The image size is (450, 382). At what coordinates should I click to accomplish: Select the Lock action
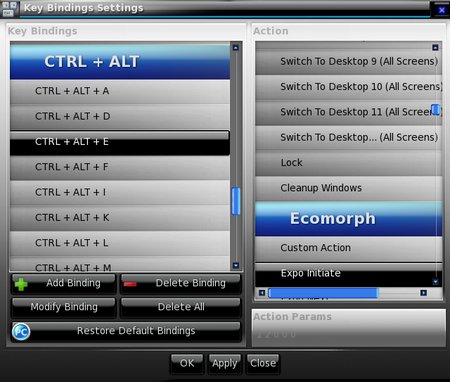[x=349, y=163]
